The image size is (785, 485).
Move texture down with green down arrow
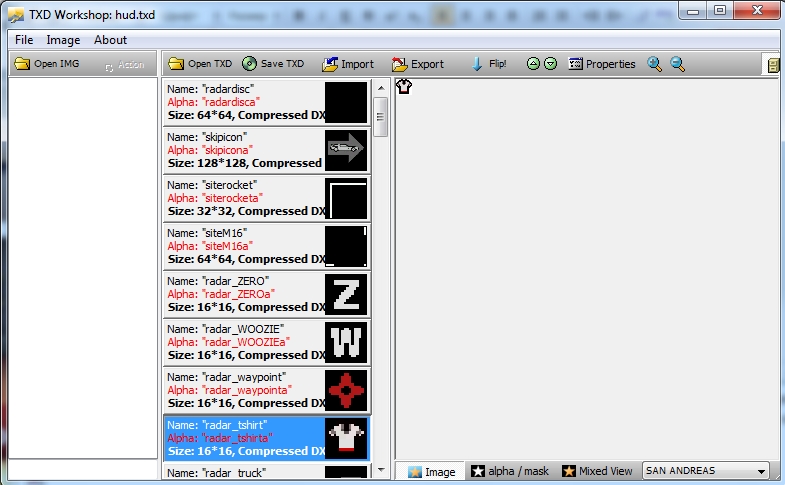[x=550, y=64]
